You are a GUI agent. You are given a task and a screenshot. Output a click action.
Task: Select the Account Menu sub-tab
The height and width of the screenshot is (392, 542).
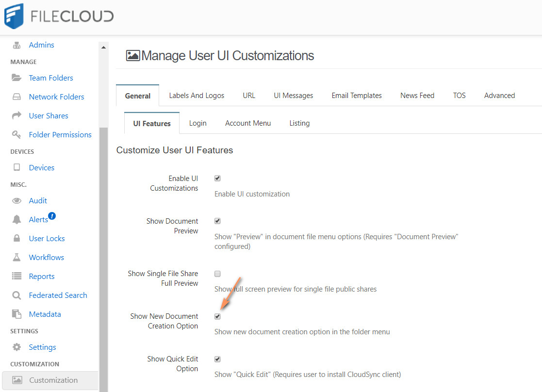pos(248,123)
